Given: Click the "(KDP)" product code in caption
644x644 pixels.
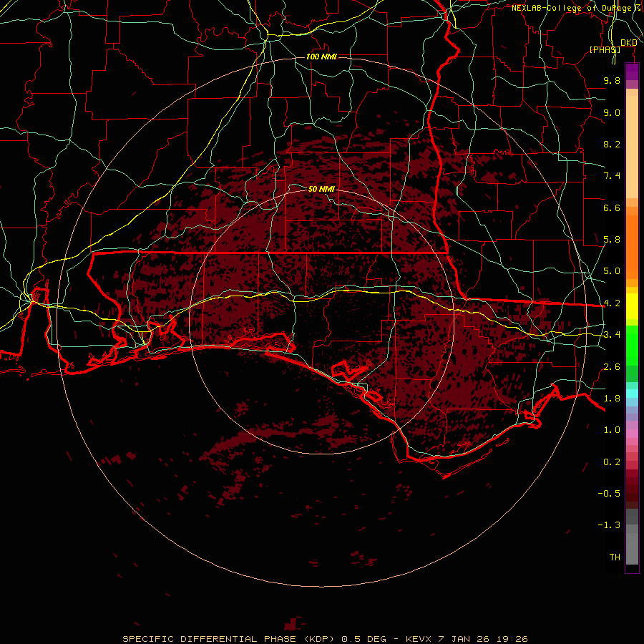Looking at the screenshot, I should pyautogui.click(x=320, y=639).
